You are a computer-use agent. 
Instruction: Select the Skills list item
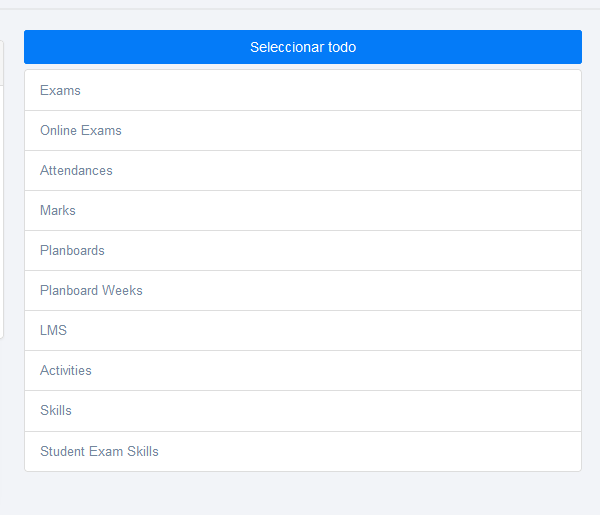302,410
